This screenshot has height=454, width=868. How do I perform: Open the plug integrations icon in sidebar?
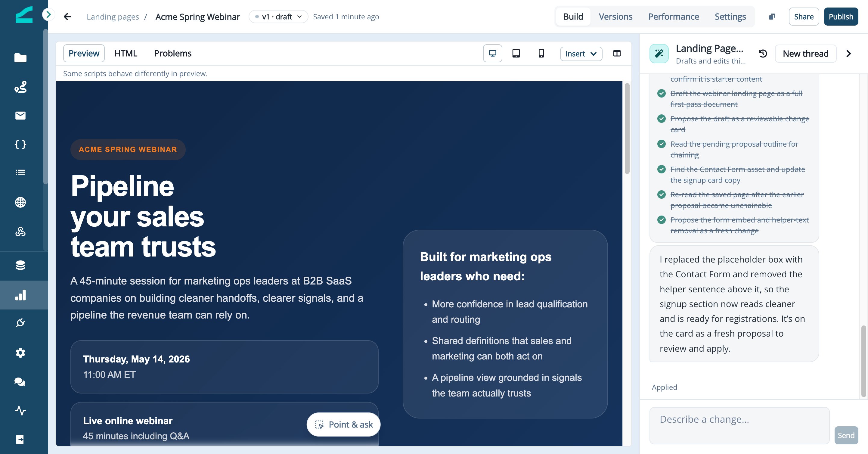coord(20,323)
